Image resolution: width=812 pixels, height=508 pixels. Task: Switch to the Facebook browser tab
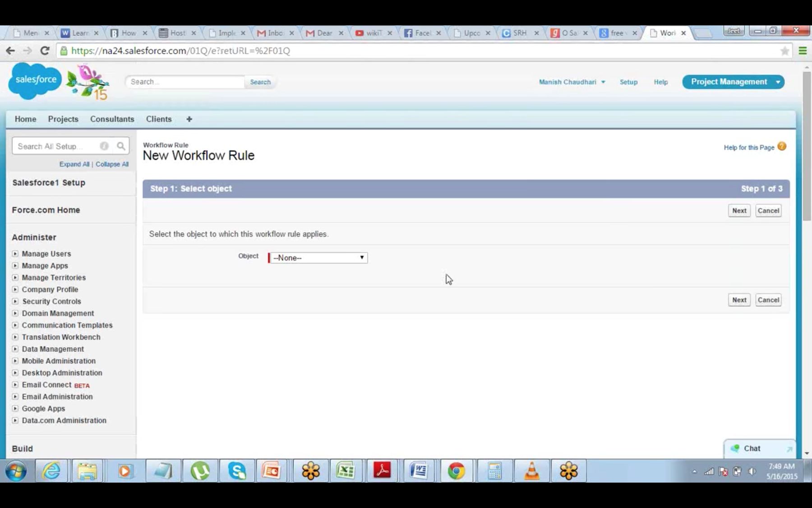click(x=422, y=33)
